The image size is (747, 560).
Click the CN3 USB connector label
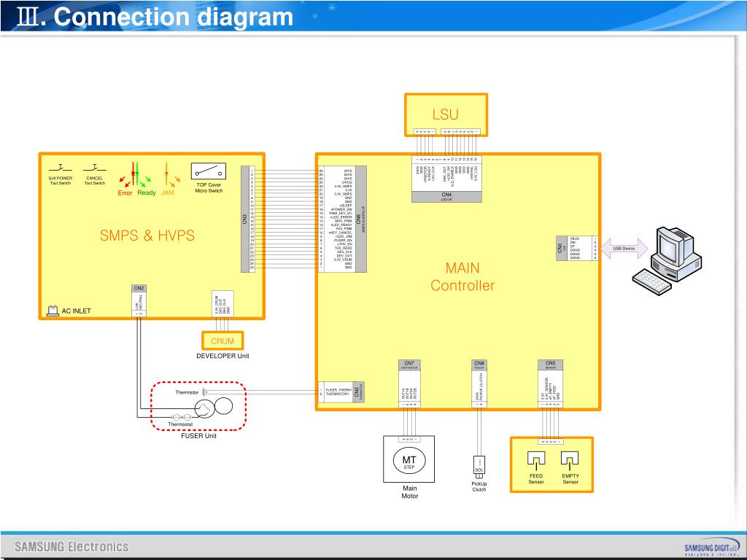(x=561, y=248)
